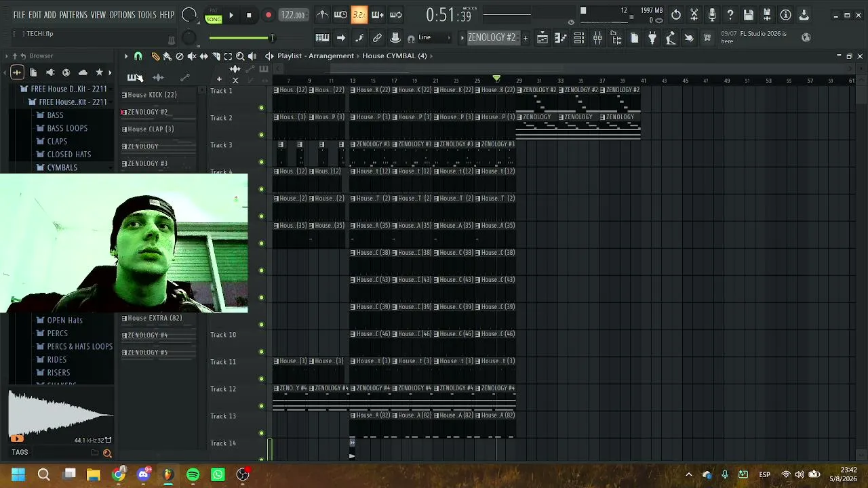Click the render/export audio icon
The height and width of the screenshot is (488, 868).
[x=767, y=15]
